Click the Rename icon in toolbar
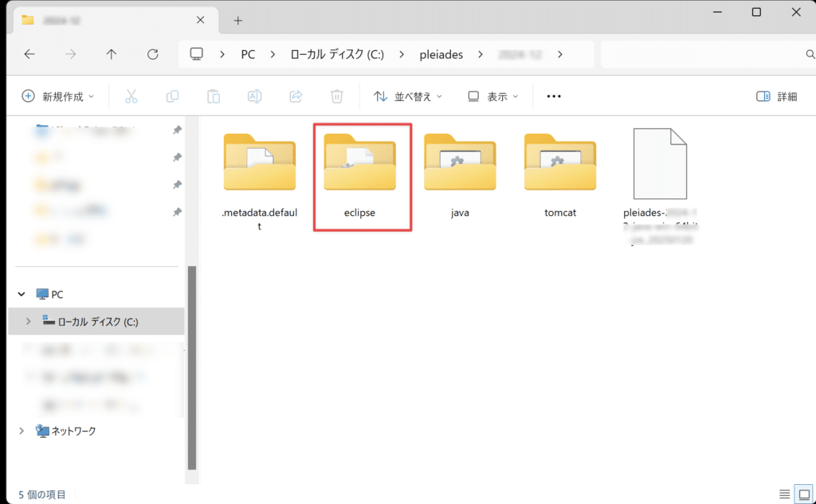This screenshot has height=504, width=816. pos(254,96)
